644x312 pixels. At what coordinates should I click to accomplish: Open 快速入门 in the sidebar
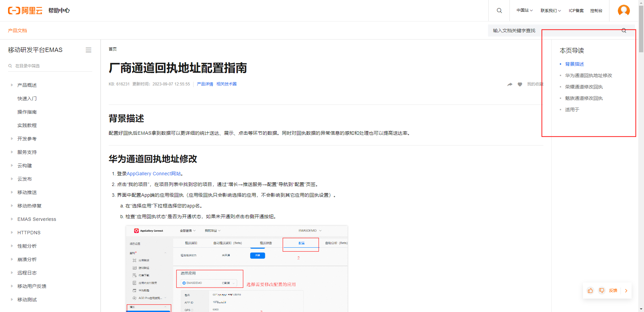[x=27, y=99]
